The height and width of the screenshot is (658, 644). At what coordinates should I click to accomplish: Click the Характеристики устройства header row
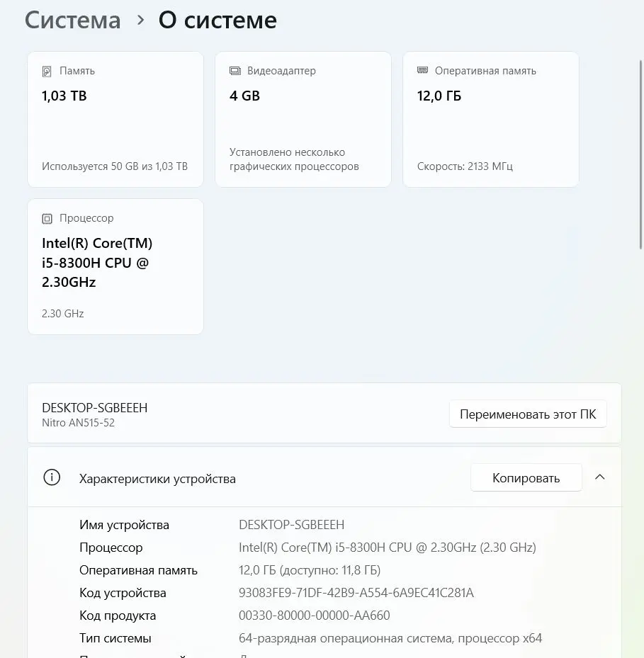(324, 477)
